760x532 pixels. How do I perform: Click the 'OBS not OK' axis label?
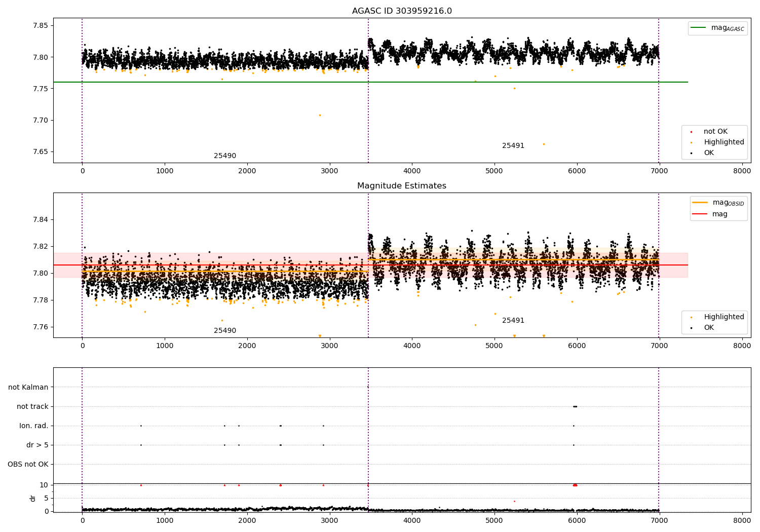pyautogui.click(x=28, y=465)
